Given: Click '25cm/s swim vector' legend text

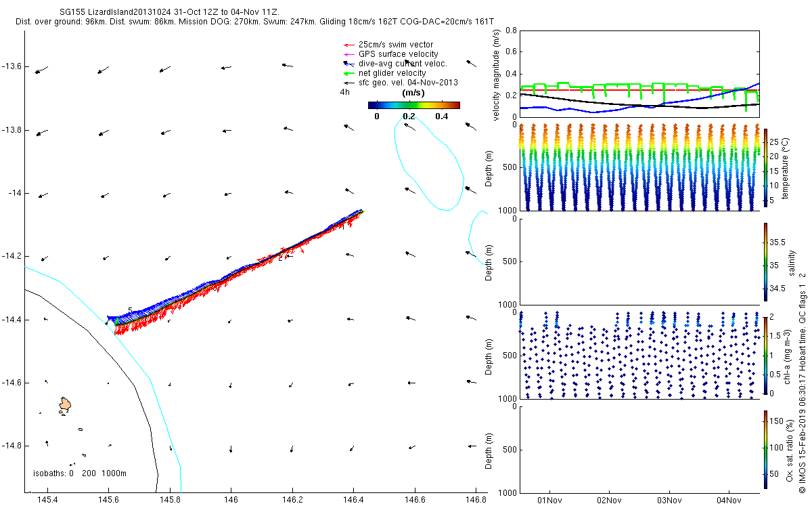Looking at the screenshot, I should coord(396,45).
